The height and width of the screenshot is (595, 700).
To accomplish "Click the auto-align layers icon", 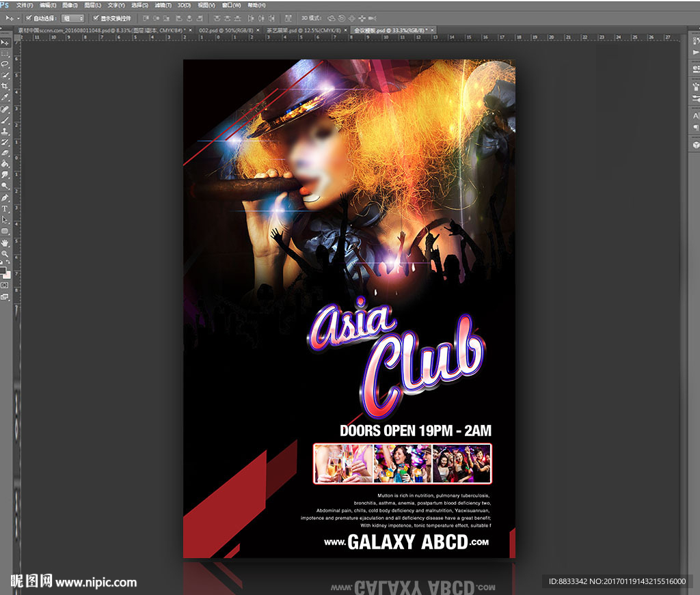I will click(x=288, y=18).
